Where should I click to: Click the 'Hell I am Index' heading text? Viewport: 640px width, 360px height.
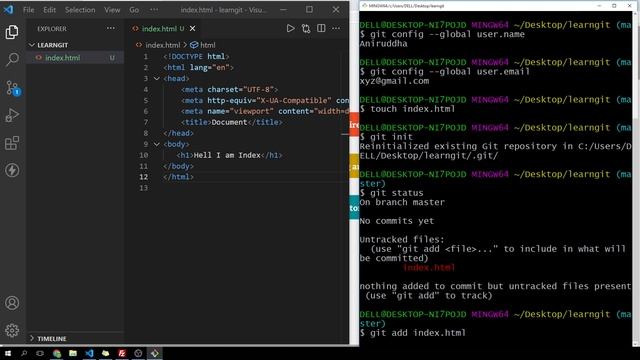(227, 155)
